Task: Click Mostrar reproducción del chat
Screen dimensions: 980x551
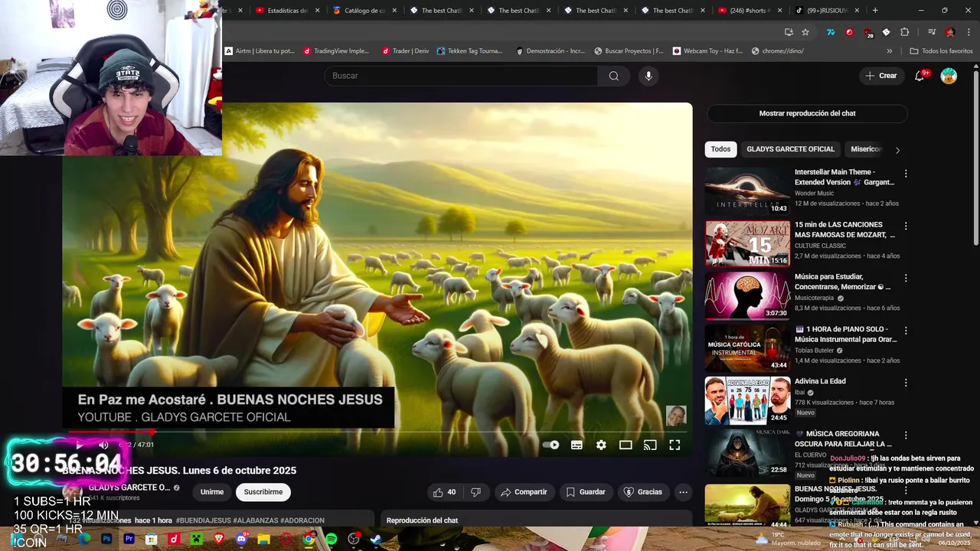Action: (x=807, y=113)
